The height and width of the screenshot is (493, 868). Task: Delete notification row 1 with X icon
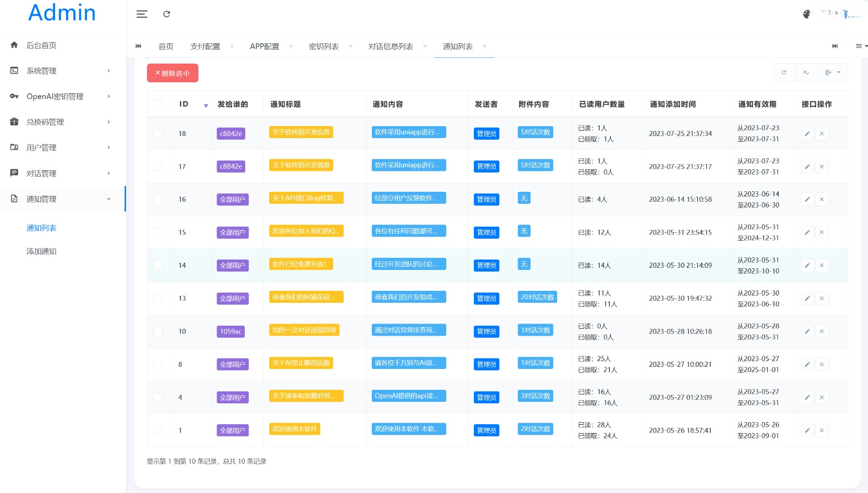(x=822, y=430)
